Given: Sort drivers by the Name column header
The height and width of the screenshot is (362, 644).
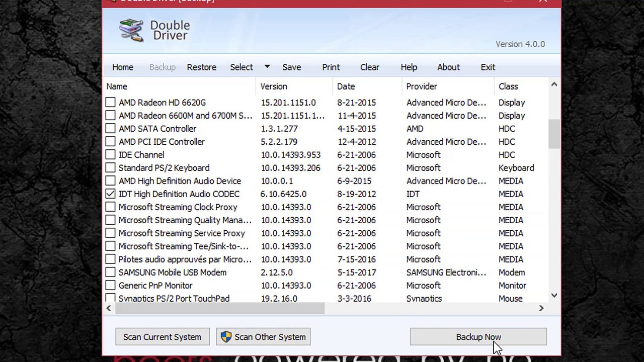Looking at the screenshot, I should pos(180,86).
